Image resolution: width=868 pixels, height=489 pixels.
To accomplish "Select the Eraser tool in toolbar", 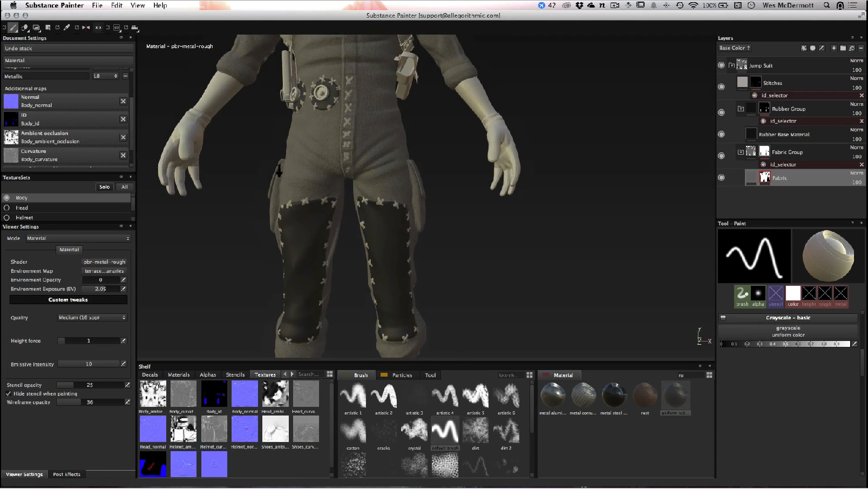I will click(x=25, y=27).
